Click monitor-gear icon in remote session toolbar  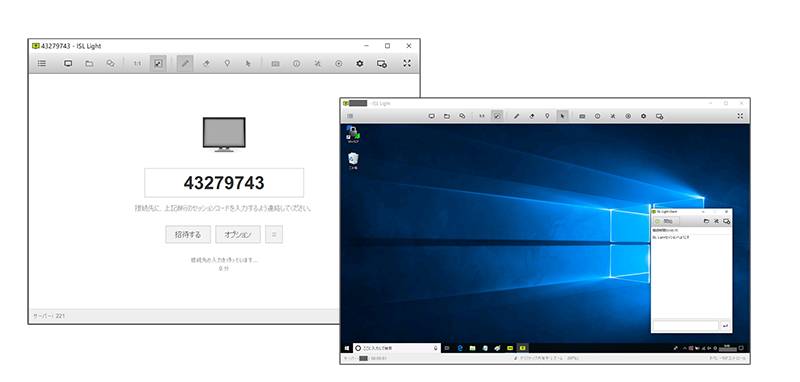tap(659, 116)
